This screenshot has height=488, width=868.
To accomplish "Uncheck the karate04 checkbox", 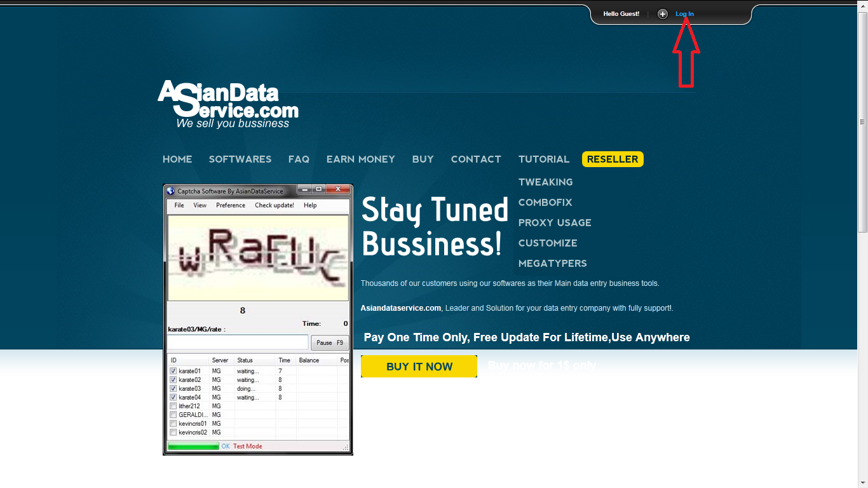I will tap(173, 398).
